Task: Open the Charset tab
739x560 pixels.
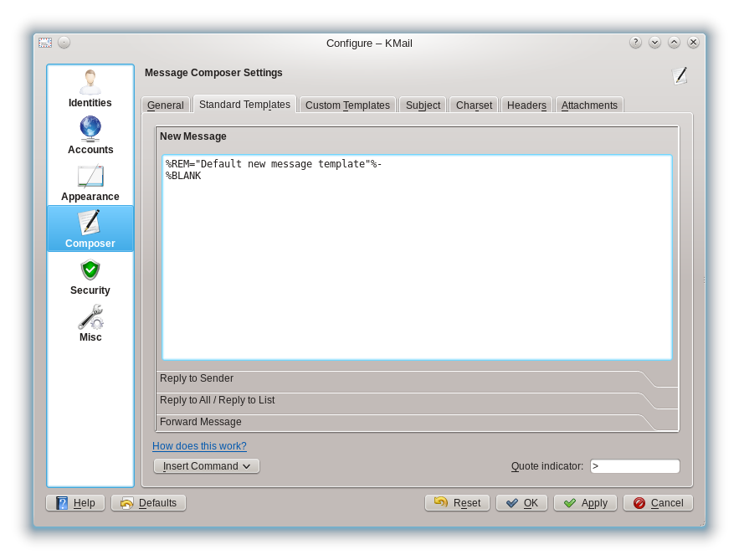Action: tap(474, 104)
